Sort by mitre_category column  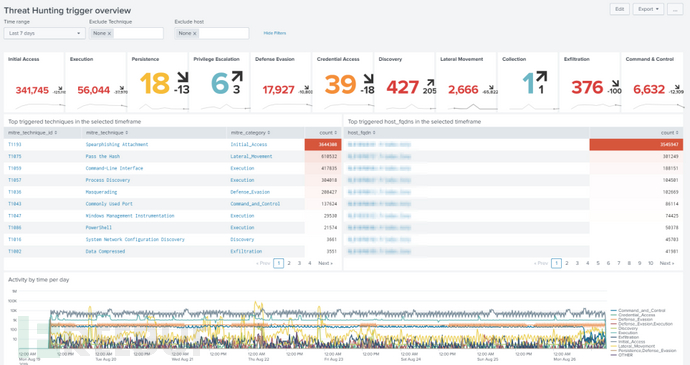pos(250,133)
